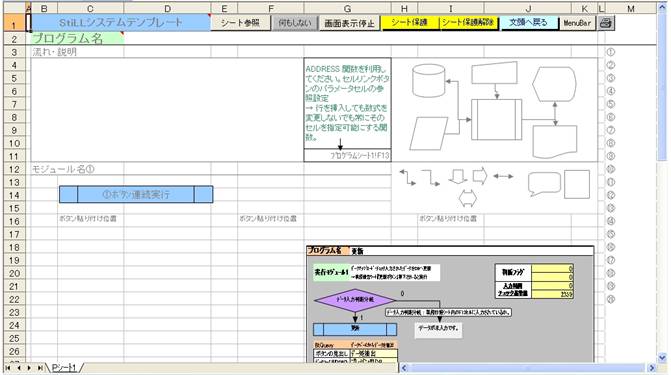671x375 pixels.
Task: Select the document flowchart shape
Action: (555, 142)
